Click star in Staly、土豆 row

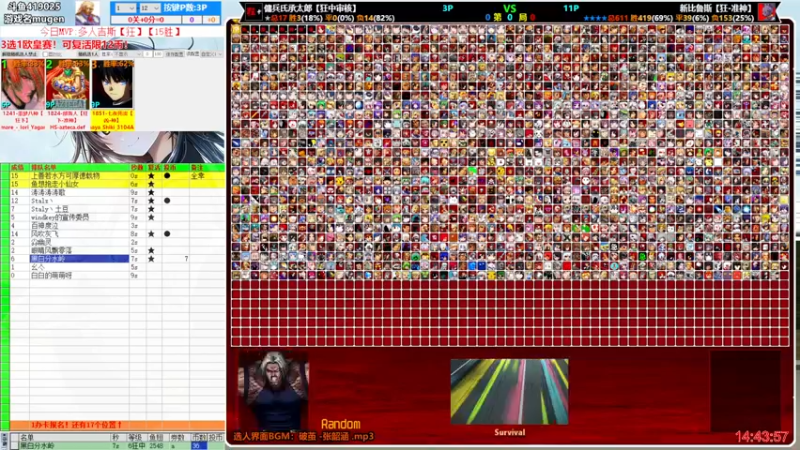(x=151, y=209)
